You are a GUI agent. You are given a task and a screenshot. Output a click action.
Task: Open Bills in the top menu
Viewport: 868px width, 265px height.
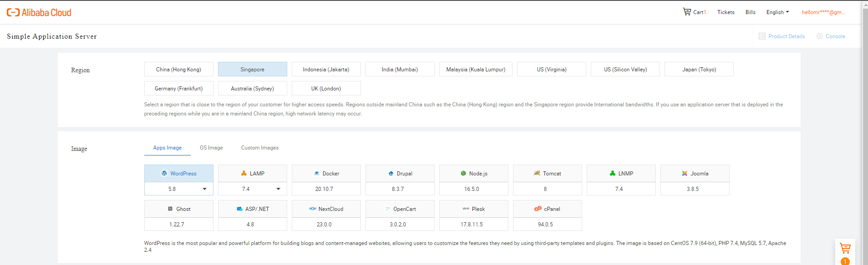click(x=751, y=12)
